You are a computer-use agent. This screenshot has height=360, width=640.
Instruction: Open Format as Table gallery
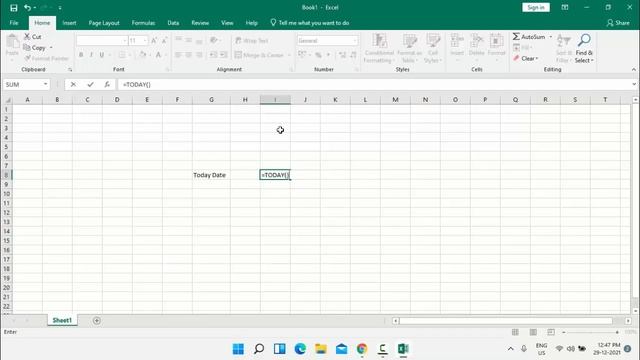(x=409, y=48)
